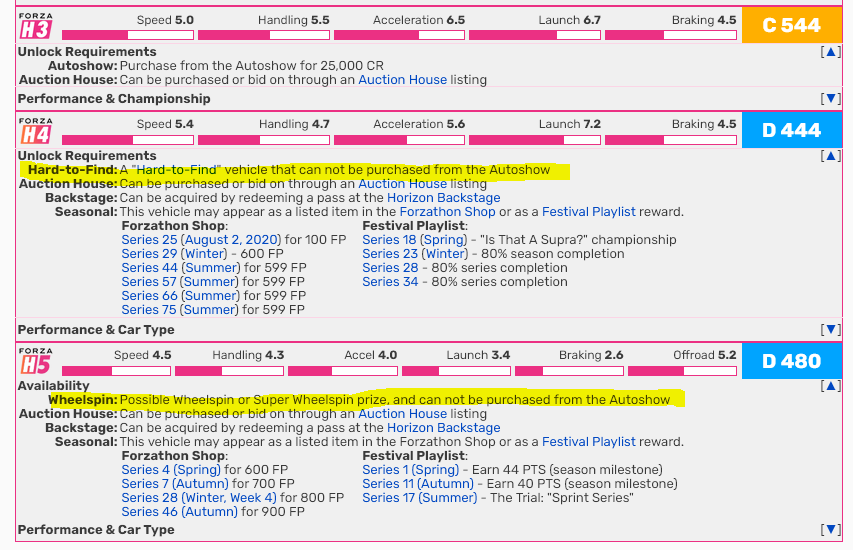The width and height of the screenshot is (853, 550).
Task: Open Series 4 (Spring) link
Action: (171, 470)
